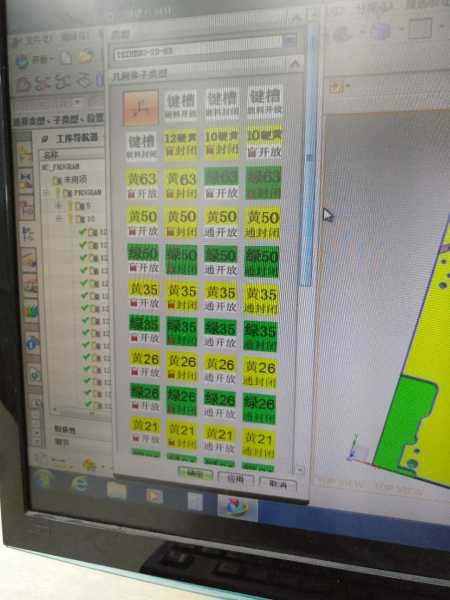The image size is (450, 600).
Task: Select the 绿26 留开放 subtype icon
Action: pyautogui.click(x=144, y=398)
